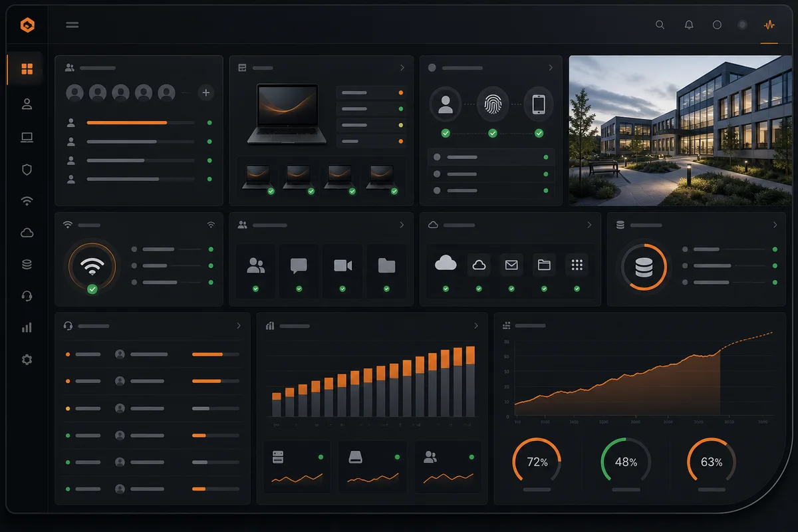Click the green check under the chat bubble tile
This screenshot has height=532, width=798.
299,289
